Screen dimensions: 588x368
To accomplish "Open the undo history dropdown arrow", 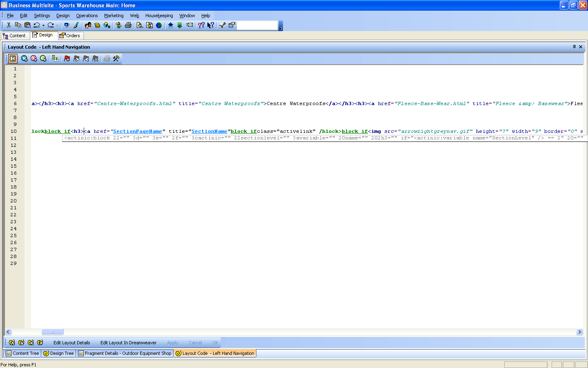I will point(43,26).
